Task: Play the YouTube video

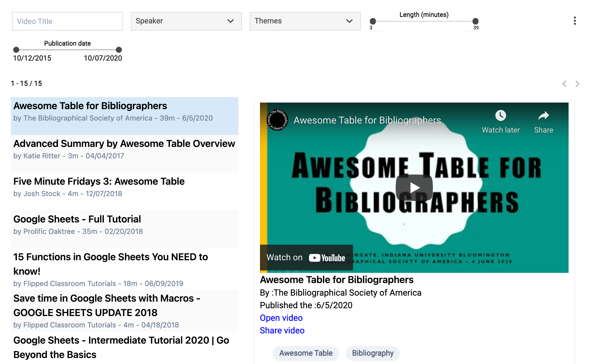Action: [x=414, y=188]
